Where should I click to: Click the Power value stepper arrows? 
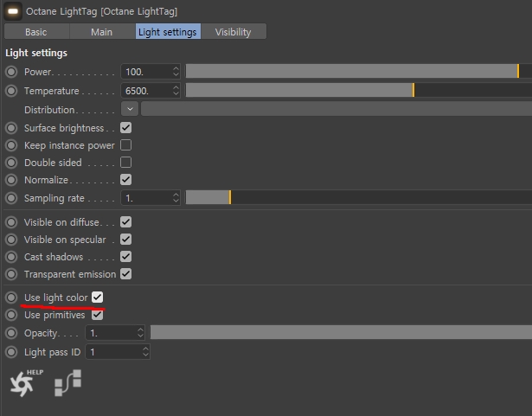click(x=176, y=72)
